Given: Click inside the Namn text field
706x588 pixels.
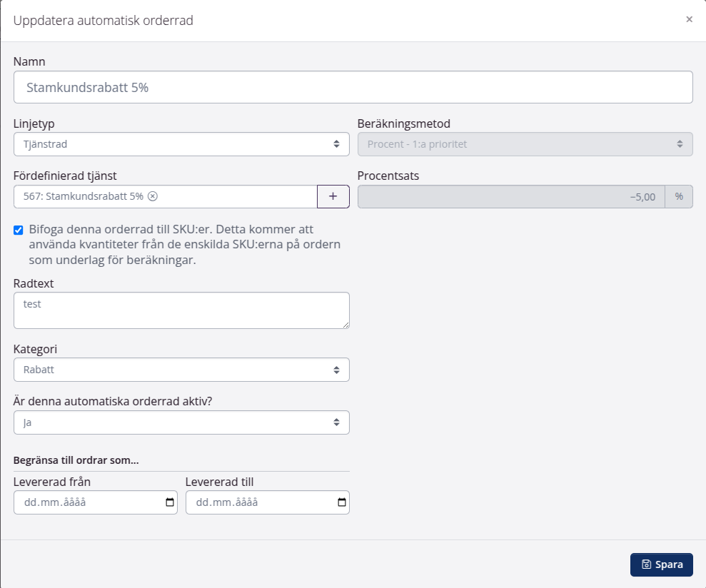Looking at the screenshot, I should tap(353, 87).
